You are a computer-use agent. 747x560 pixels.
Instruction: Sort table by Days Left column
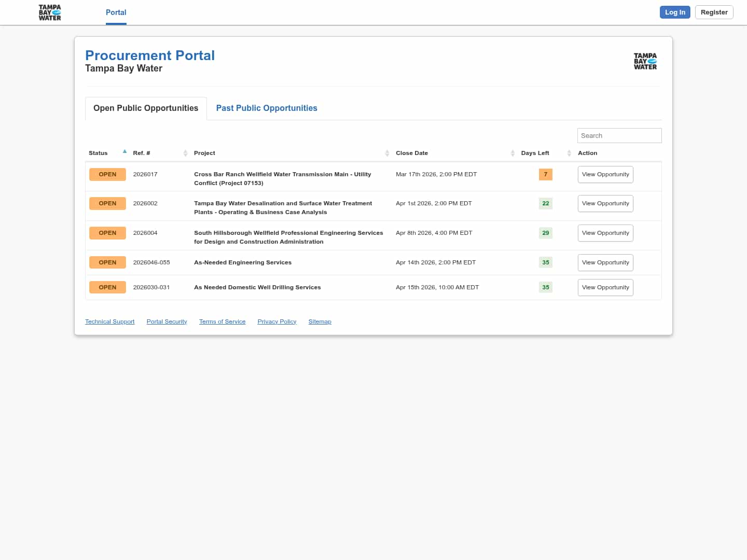click(x=569, y=153)
